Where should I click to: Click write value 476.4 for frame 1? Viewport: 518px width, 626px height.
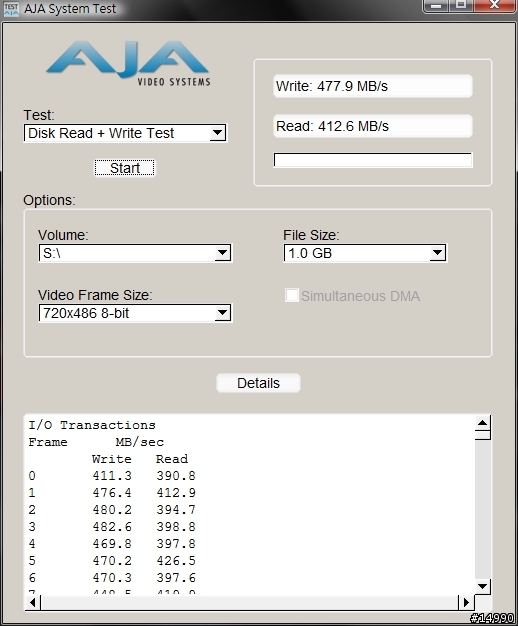click(112, 493)
